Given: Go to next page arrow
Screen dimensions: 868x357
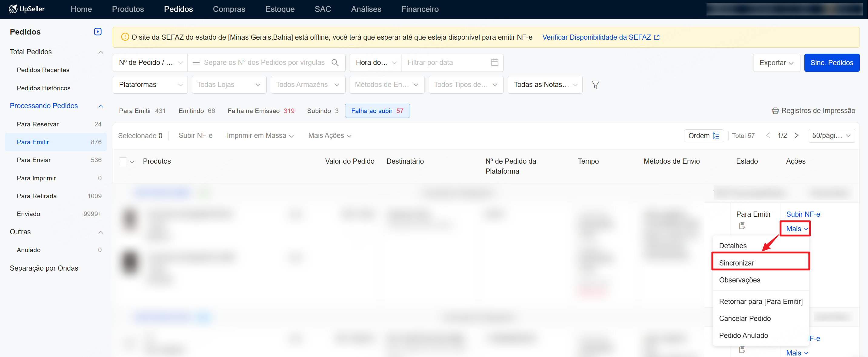Looking at the screenshot, I should click(796, 135).
